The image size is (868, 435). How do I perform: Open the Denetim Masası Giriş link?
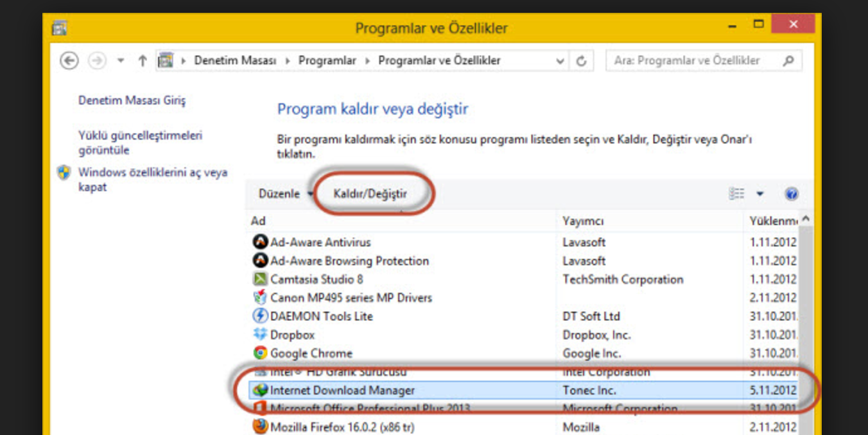pos(132,101)
